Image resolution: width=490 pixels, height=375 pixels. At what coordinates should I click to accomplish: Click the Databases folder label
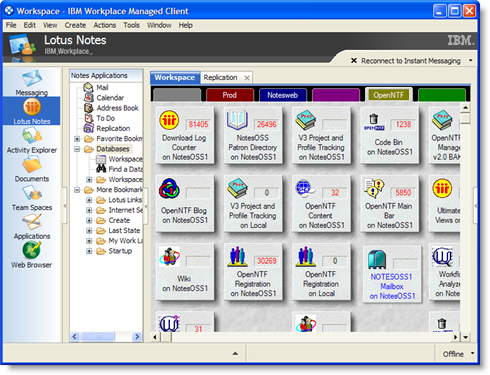pos(113,149)
